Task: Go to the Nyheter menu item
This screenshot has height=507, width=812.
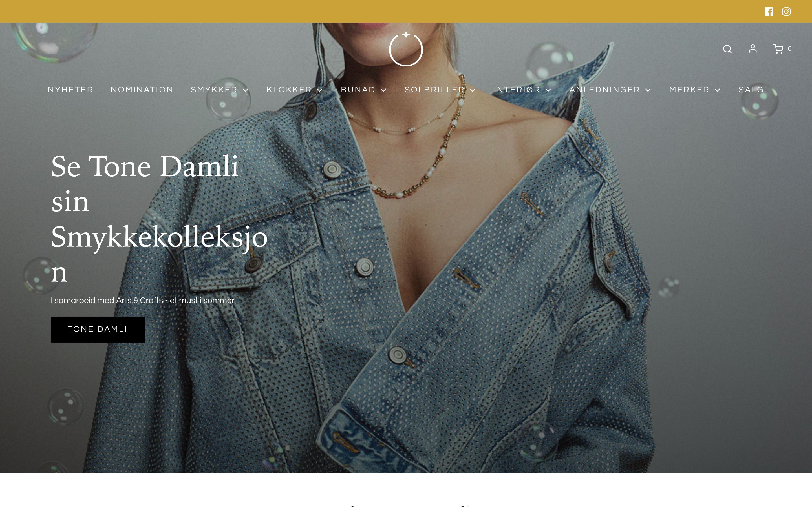Action: 70,90
